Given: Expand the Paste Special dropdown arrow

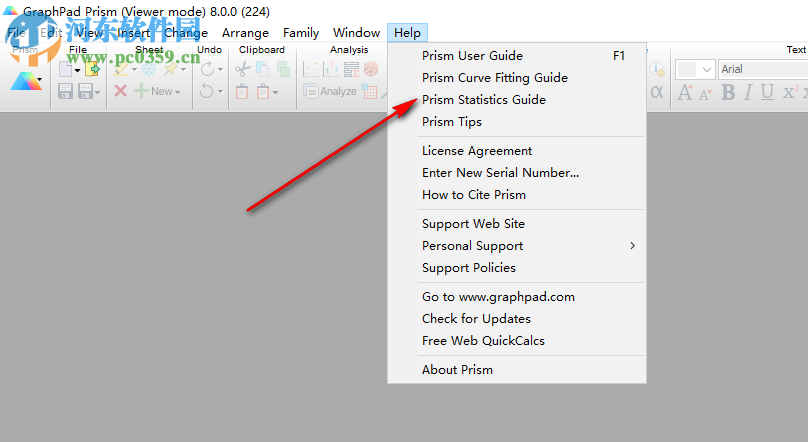Looking at the screenshot, I should [x=275, y=93].
